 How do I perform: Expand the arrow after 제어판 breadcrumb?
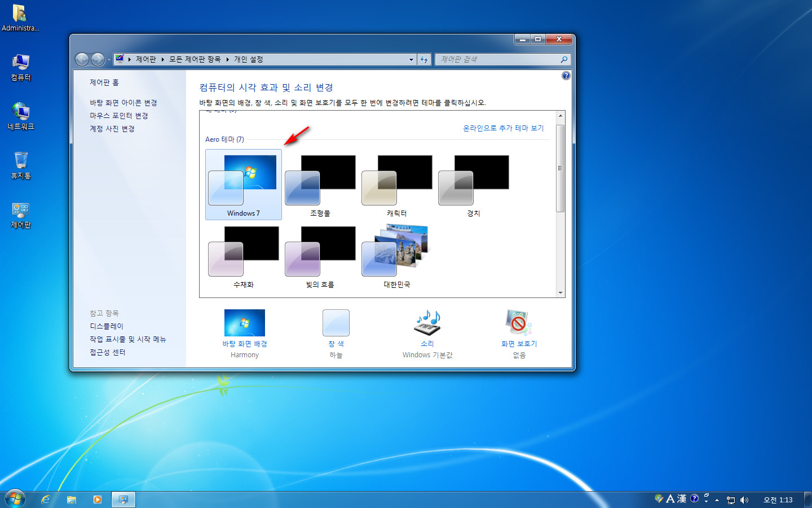click(163, 59)
